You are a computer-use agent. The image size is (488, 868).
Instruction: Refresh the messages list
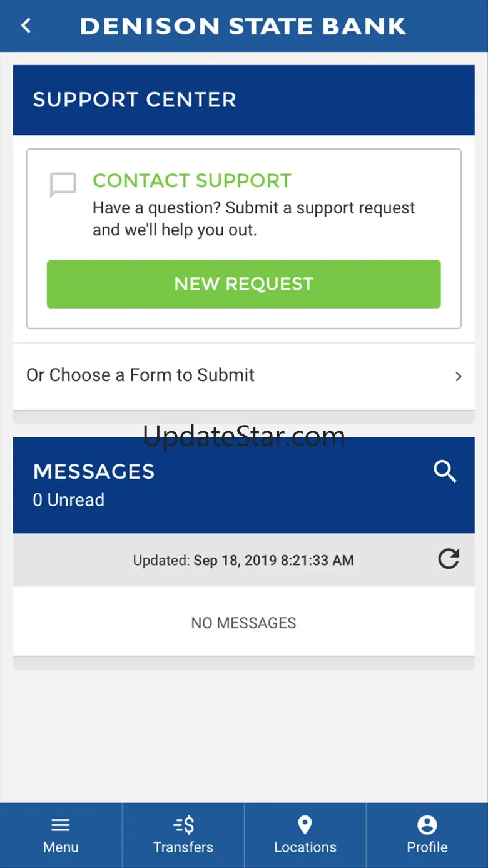(x=449, y=559)
